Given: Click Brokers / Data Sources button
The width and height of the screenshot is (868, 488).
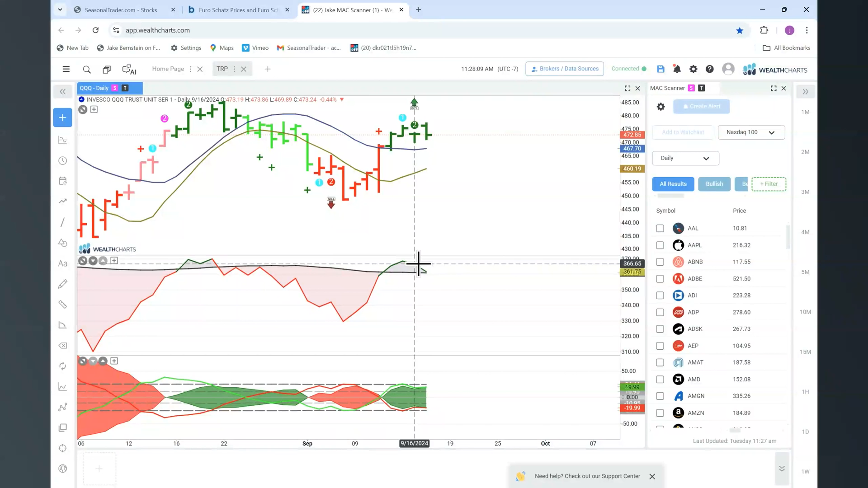Looking at the screenshot, I should tap(565, 69).
